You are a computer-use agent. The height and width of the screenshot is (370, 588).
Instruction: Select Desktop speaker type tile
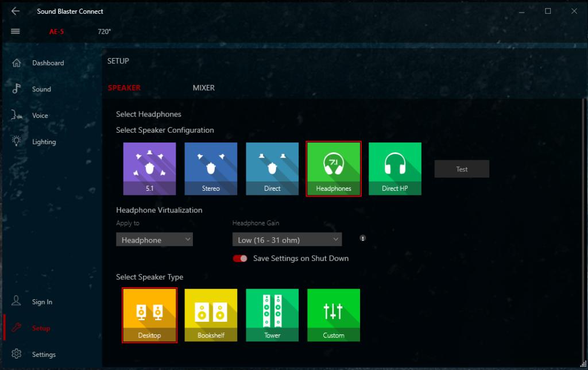pos(149,315)
